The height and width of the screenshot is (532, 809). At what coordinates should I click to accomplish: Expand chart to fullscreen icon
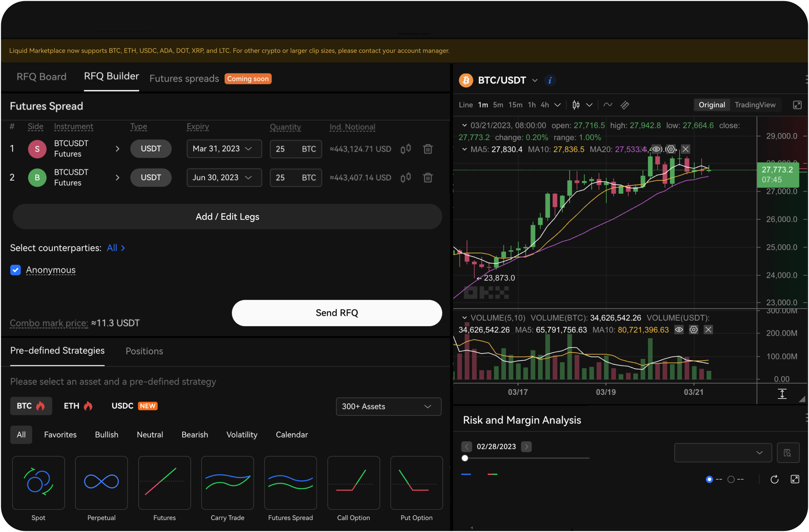(797, 105)
